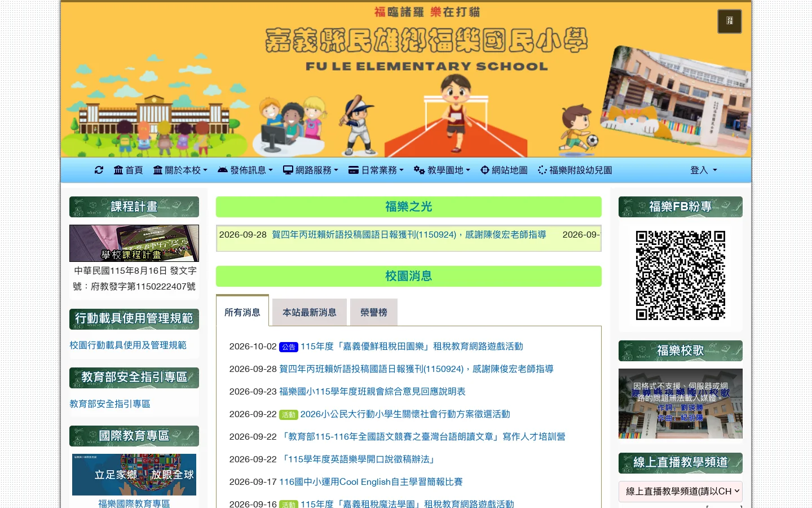This screenshot has height=508, width=812.
Task: Click the 活動 badge on 2026-09-22 news
Action: (x=289, y=414)
